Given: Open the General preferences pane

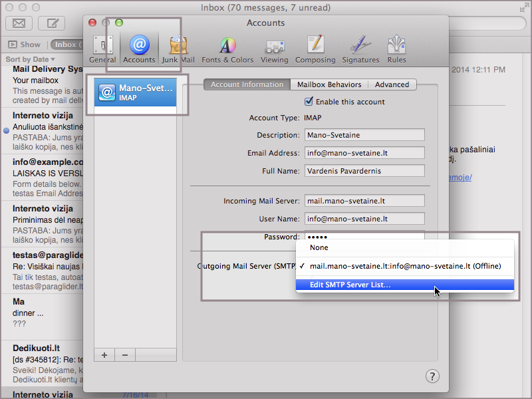Looking at the screenshot, I should pos(102,49).
